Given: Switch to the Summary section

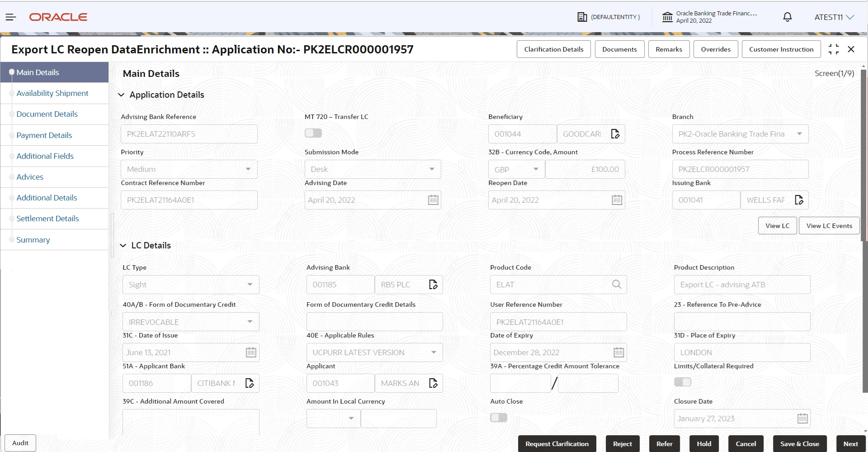Looking at the screenshot, I should click(x=33, y=240).
